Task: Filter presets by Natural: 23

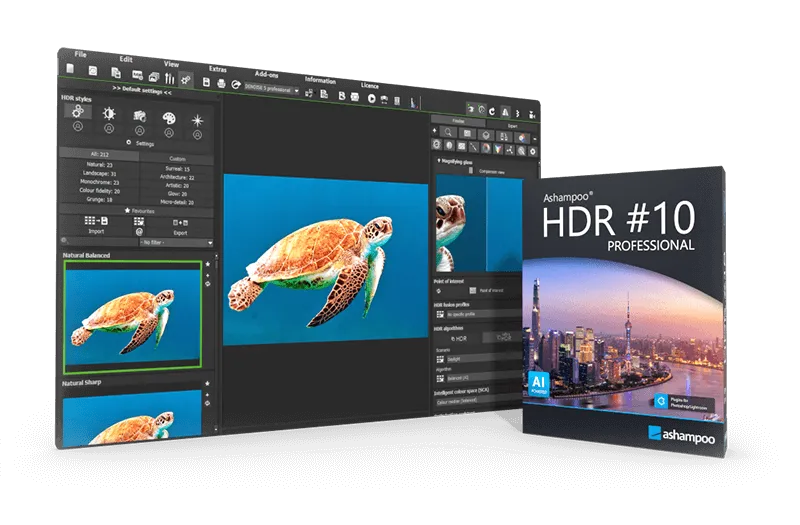Action: [x=99, y=165]
